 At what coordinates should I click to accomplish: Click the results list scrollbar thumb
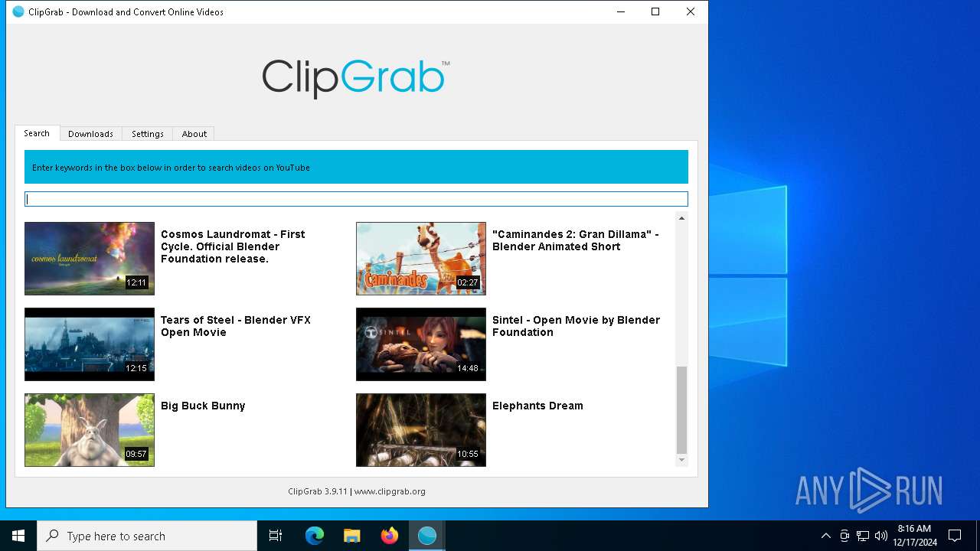[x=681, y=410]
